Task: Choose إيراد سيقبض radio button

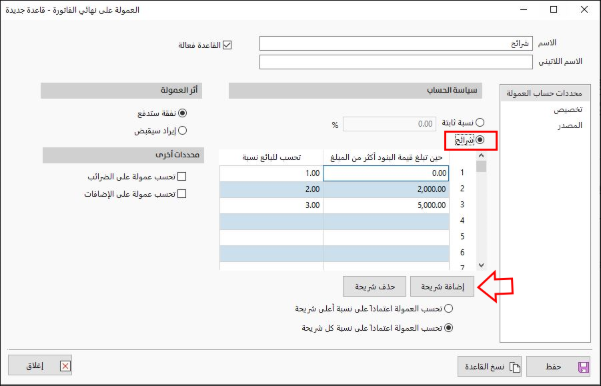Action: tap(182, 130)
